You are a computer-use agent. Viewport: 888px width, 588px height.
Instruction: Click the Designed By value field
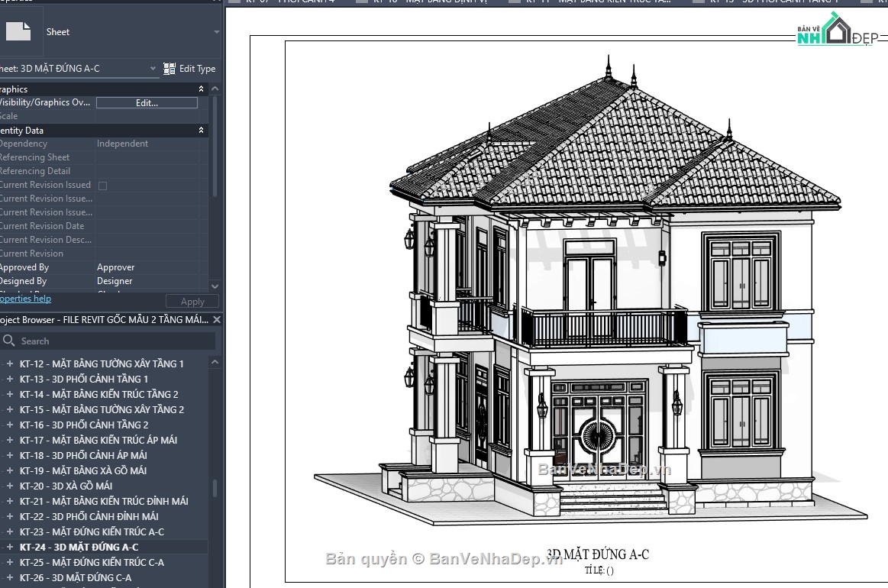(x=147, y=281)
